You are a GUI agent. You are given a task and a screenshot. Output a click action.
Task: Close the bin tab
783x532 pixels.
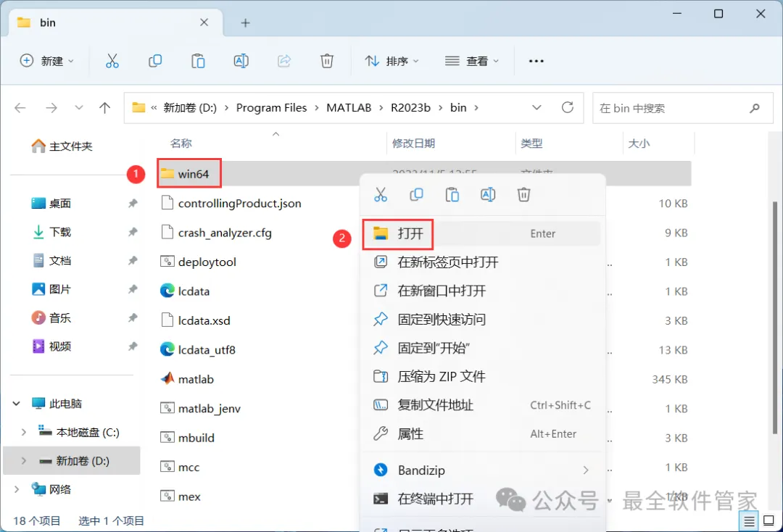click(x=204, y=22)
